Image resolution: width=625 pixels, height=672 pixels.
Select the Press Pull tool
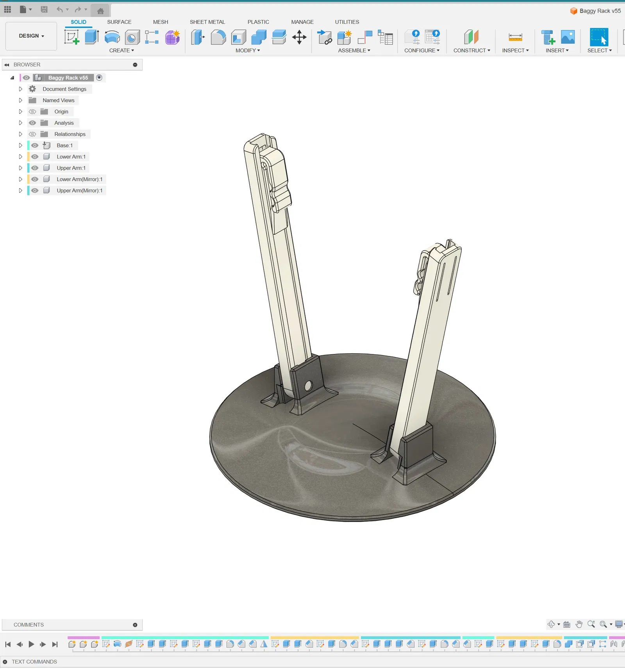coord(198,38)
